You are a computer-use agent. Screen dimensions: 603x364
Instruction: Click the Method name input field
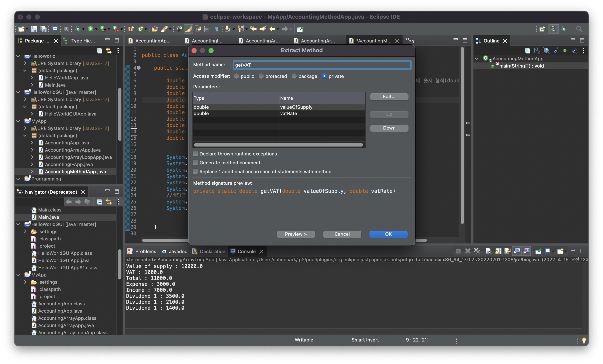click(322, 65)
